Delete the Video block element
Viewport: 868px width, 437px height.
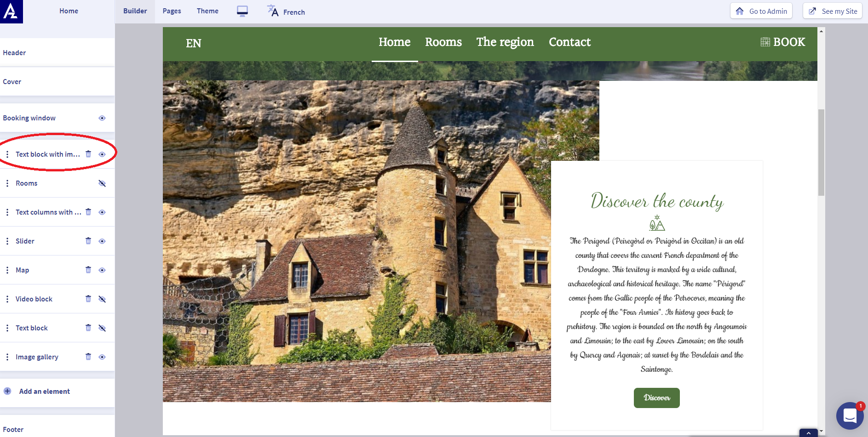(88, 299)
